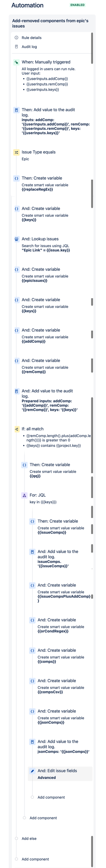Screen dimensions: 106x868
Task: Click the Edit issue fields pencil icon
Action: (x=32, y=771)
